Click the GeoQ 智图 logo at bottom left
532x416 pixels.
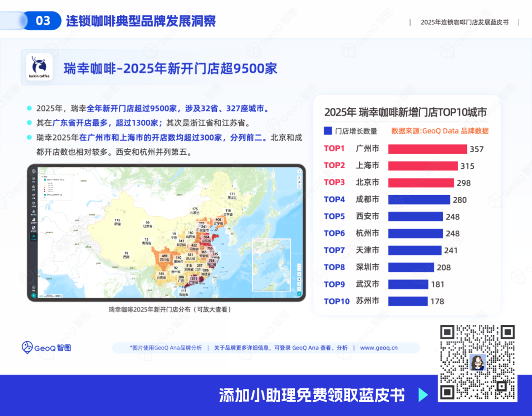[46, 347]
